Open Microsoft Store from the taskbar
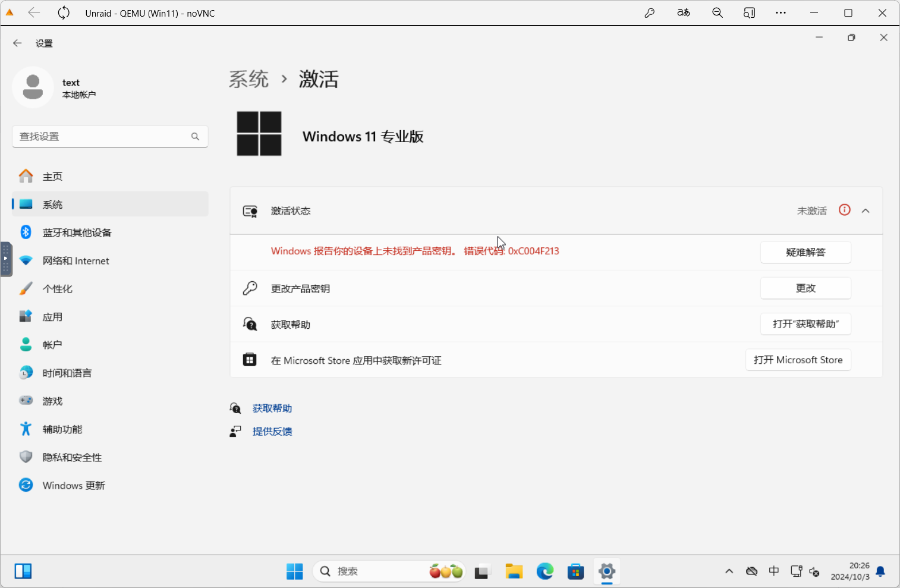Viewport: 900px width, 588px height. [x=575, y=571]
